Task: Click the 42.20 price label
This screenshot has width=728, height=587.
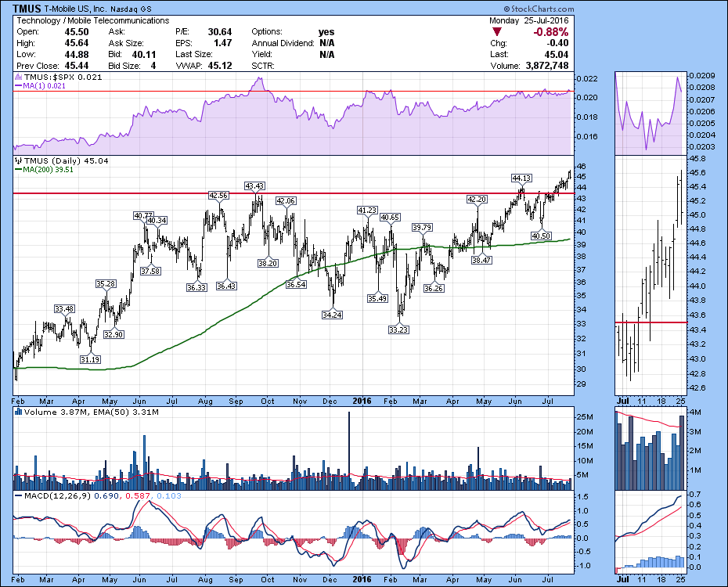Action: pos(477,200)
